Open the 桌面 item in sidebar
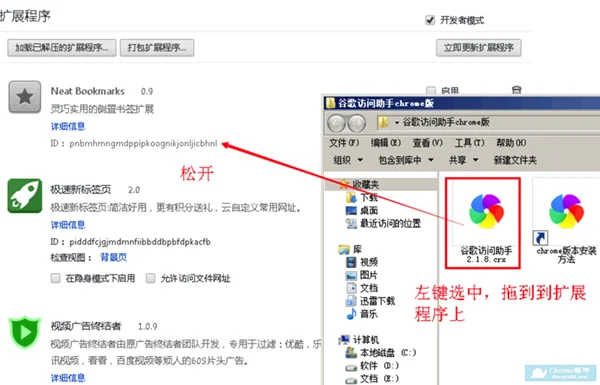The image size is (600, 385). (362, 210)
